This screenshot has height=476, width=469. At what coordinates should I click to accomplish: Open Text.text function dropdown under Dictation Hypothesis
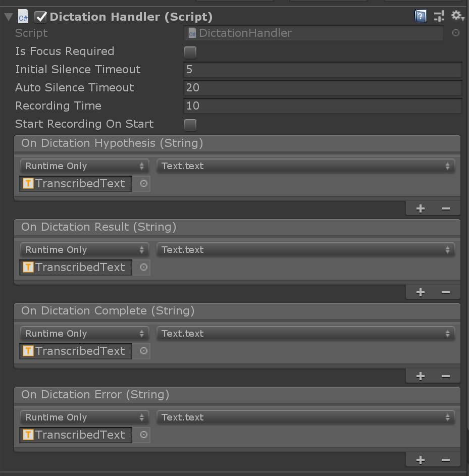tap(306, 166)
